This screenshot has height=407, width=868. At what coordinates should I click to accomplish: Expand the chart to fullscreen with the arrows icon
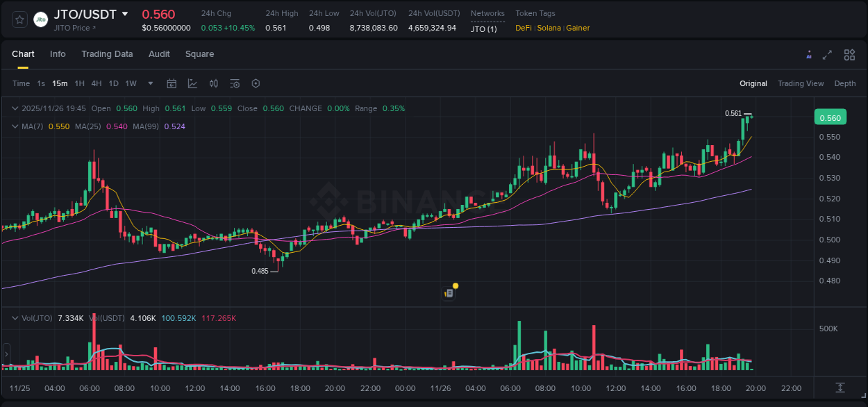(x=828, y=54)
